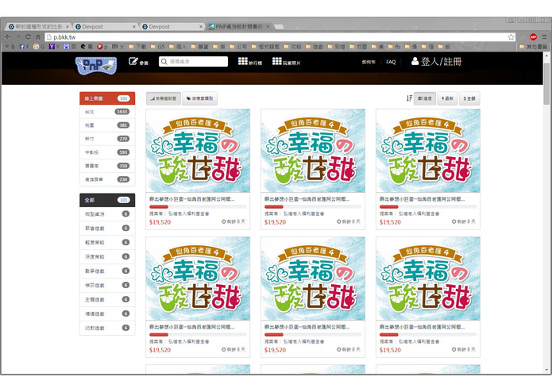Open the 玩家照片 player photos grid icon

277,62
